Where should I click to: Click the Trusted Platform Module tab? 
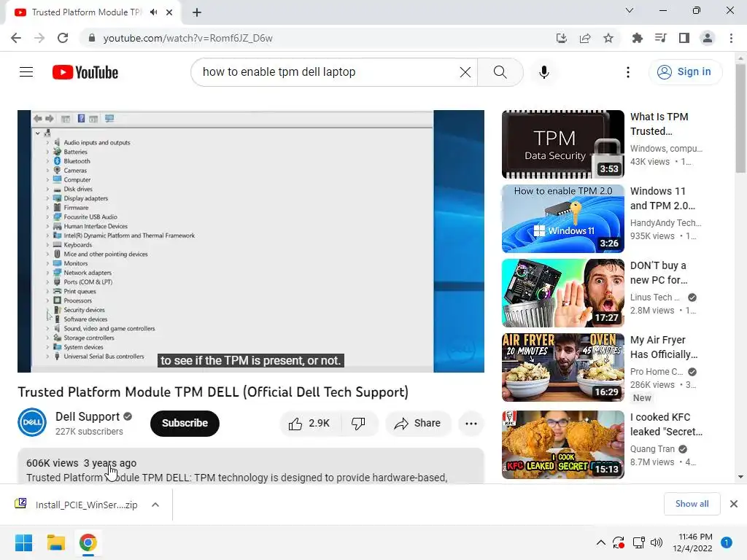tap(86, 12)
